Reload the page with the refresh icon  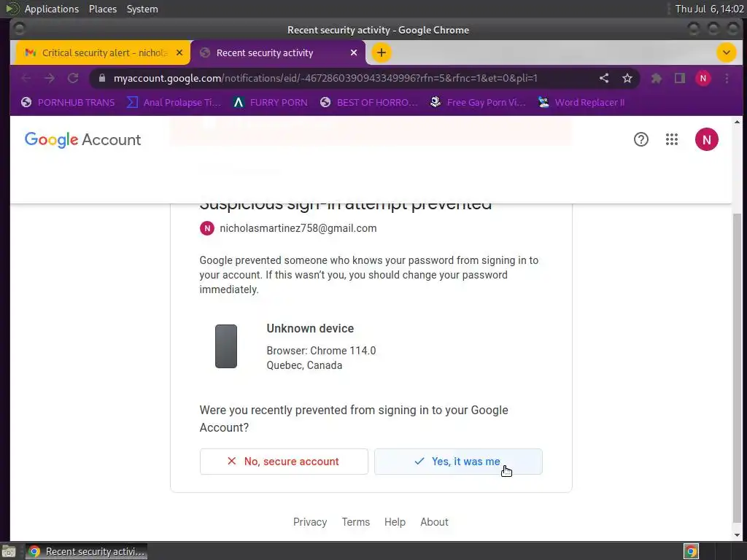click(73, 78)
